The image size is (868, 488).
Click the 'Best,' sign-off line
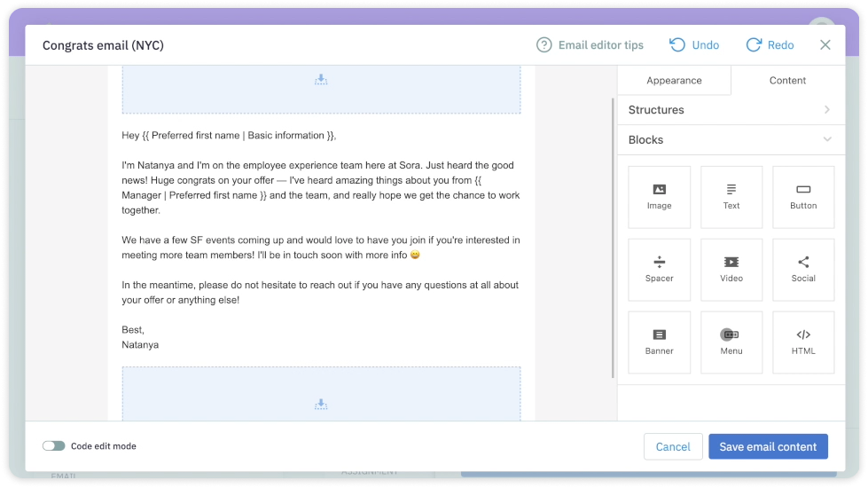coord(133,329)
